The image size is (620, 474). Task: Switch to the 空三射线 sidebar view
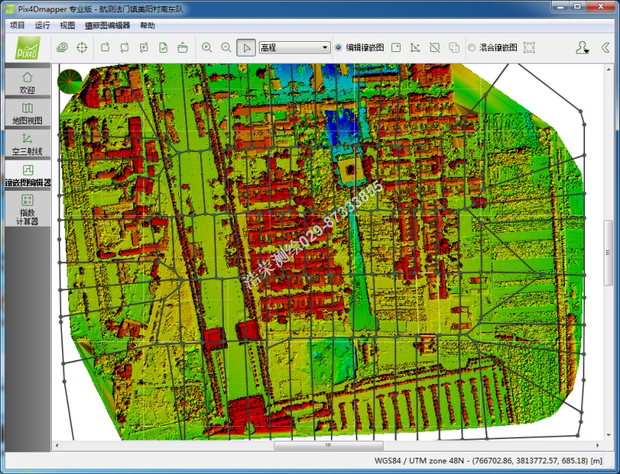point(28,144)
